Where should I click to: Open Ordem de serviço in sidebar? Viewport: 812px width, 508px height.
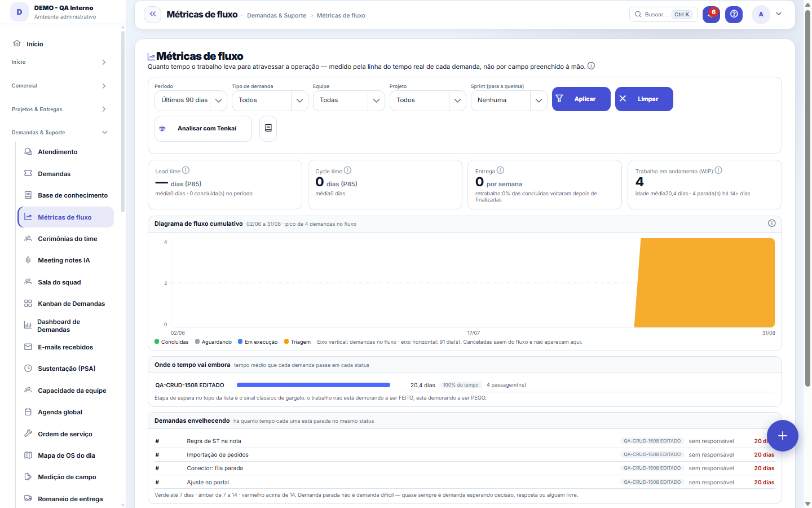65,434
